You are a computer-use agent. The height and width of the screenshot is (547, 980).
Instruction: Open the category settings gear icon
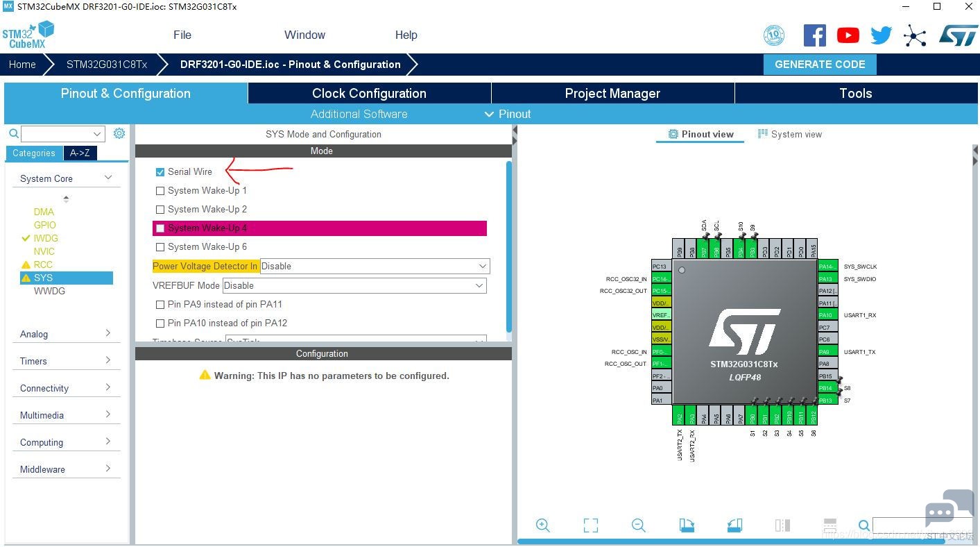point(119,133)
